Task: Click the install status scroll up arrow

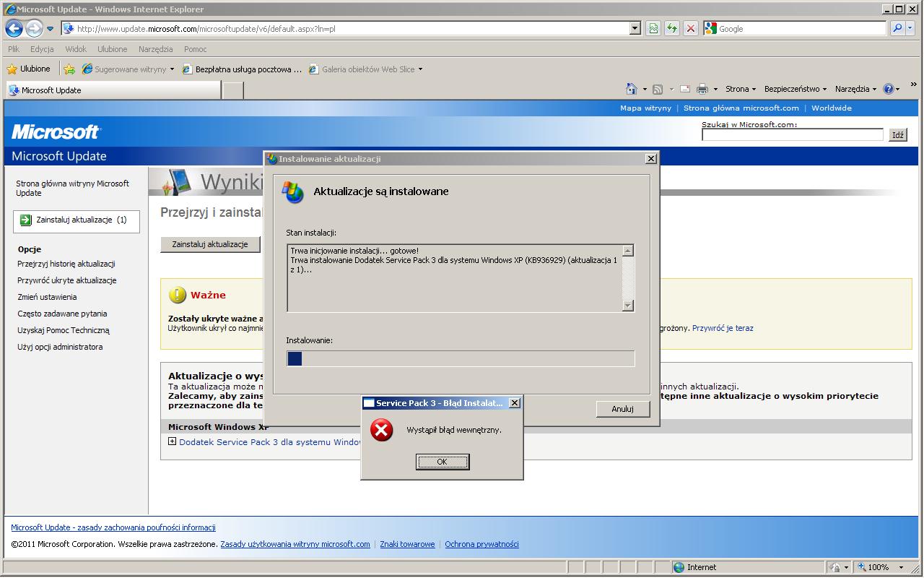Action: pyautogui.click(x=628, y=251)
